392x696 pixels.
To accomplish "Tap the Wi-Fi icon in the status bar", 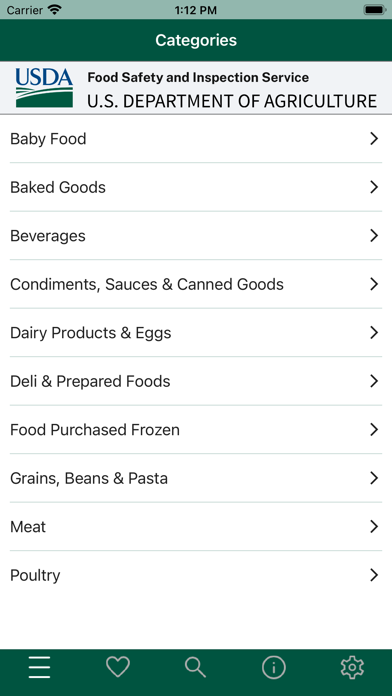I will click(x=55, y=9).
